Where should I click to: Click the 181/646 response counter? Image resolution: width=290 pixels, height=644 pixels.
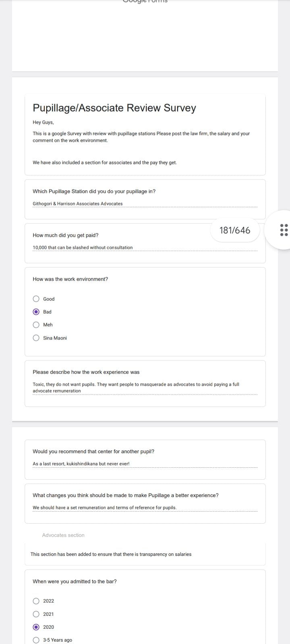coord(235,230)
